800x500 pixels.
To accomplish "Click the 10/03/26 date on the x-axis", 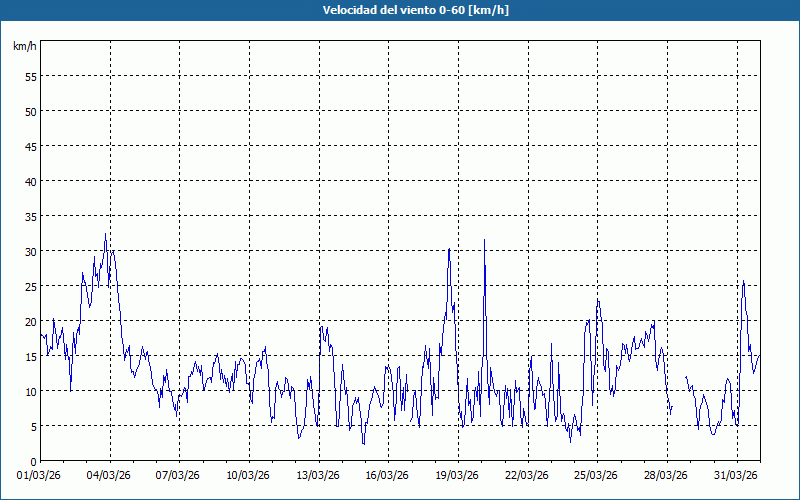I will pyautogui.click(x=249, y=474).
